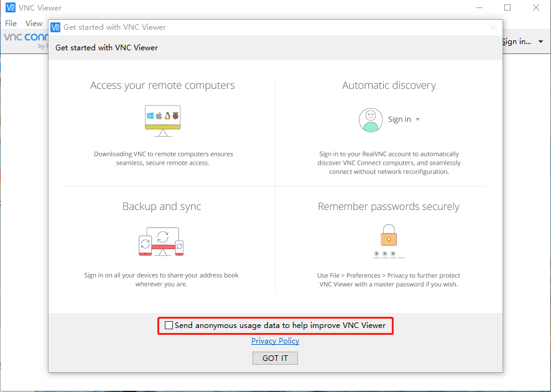Click the Sign in text under Automatic discovery

(x=399, y=120)
